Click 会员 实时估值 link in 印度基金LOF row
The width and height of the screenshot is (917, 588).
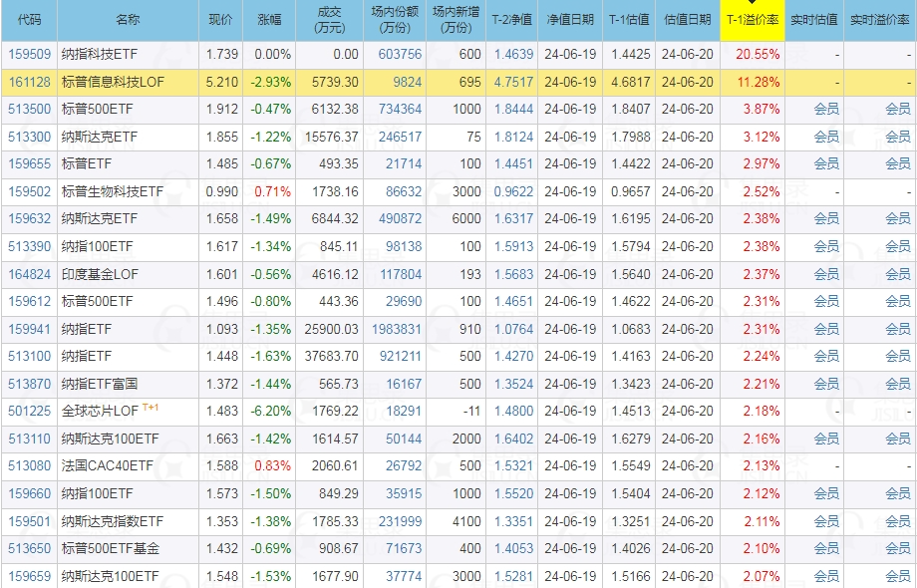(826, 273)
